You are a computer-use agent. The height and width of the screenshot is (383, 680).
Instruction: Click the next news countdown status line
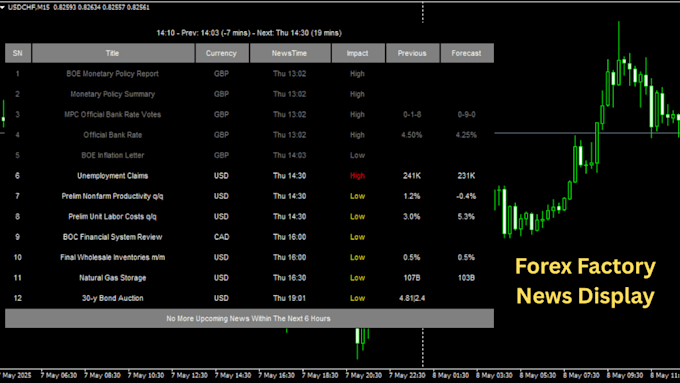pyautogui.click(x=249, y=33)
